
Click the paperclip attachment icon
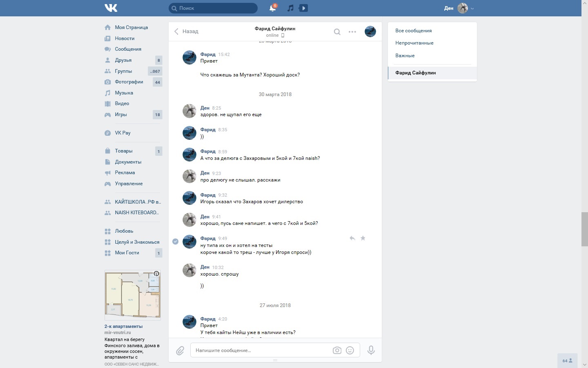click(x=180, y=350)
